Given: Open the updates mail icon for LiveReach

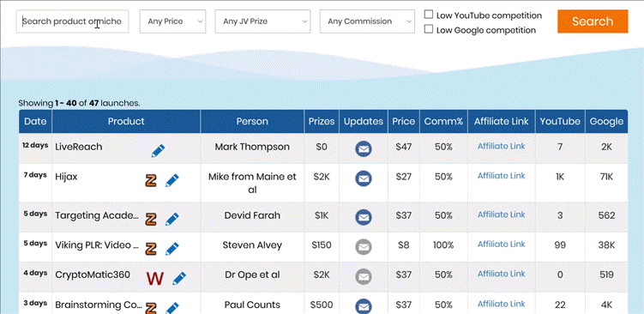Looking at the screenshot, I should (364, 148).
